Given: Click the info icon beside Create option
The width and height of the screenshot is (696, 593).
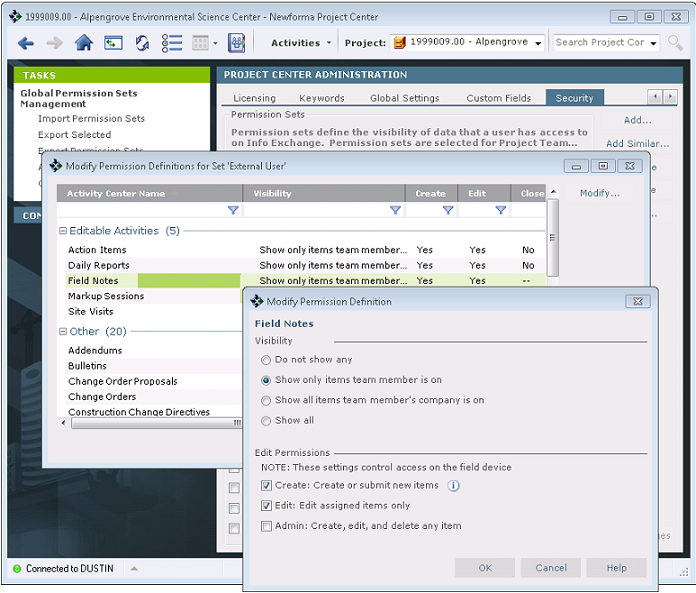Looking at the screenshot, I should (453, 486).
